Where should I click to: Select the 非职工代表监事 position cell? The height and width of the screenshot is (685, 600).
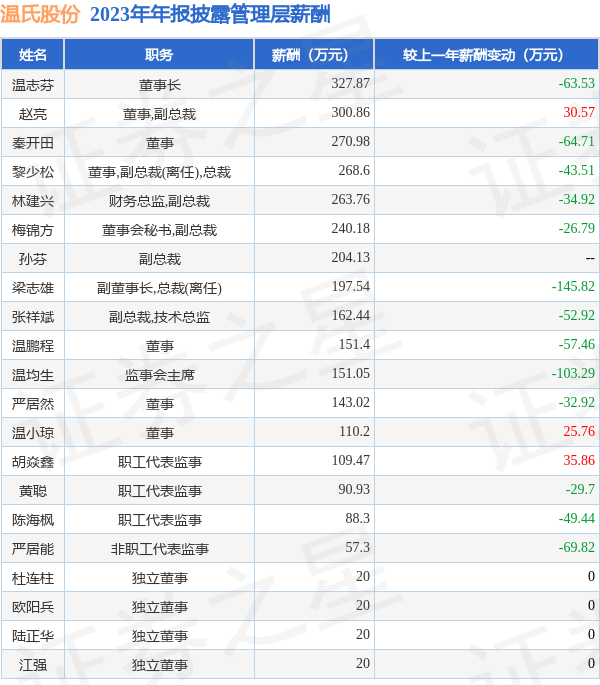[x=159, y=548]
